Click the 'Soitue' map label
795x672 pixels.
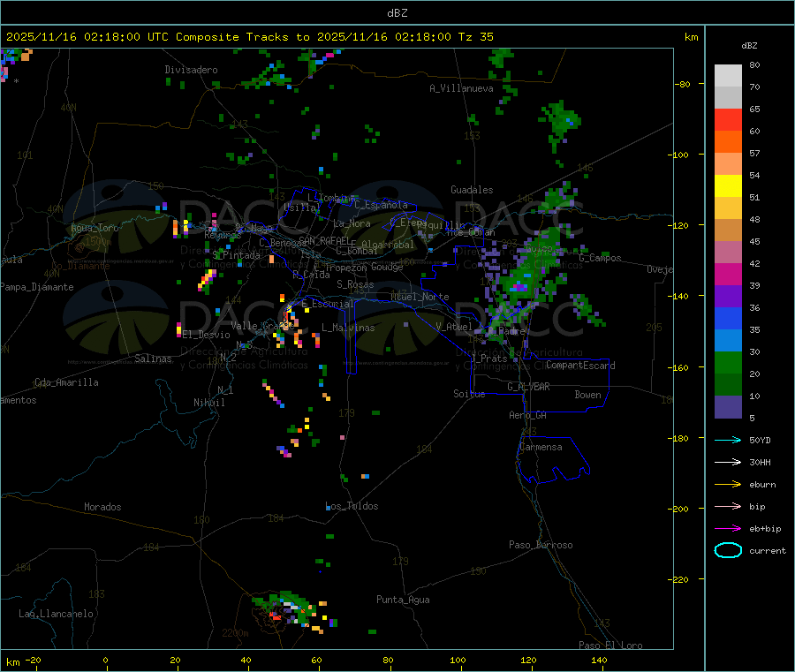point(469,394)
